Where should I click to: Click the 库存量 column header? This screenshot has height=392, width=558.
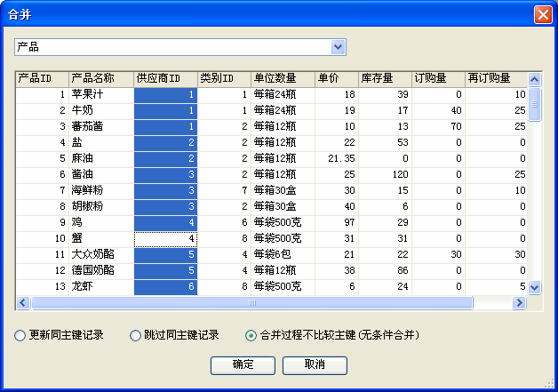[x=385, y=78]
